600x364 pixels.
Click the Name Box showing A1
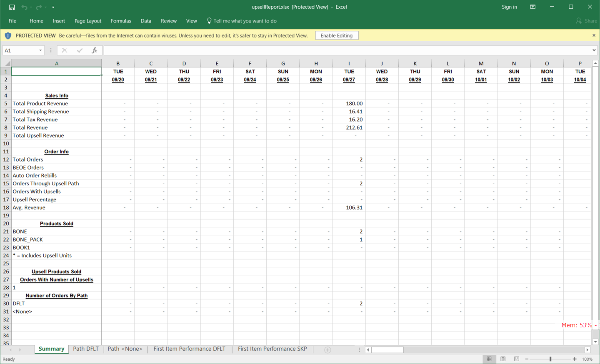[x=20, y=50]
